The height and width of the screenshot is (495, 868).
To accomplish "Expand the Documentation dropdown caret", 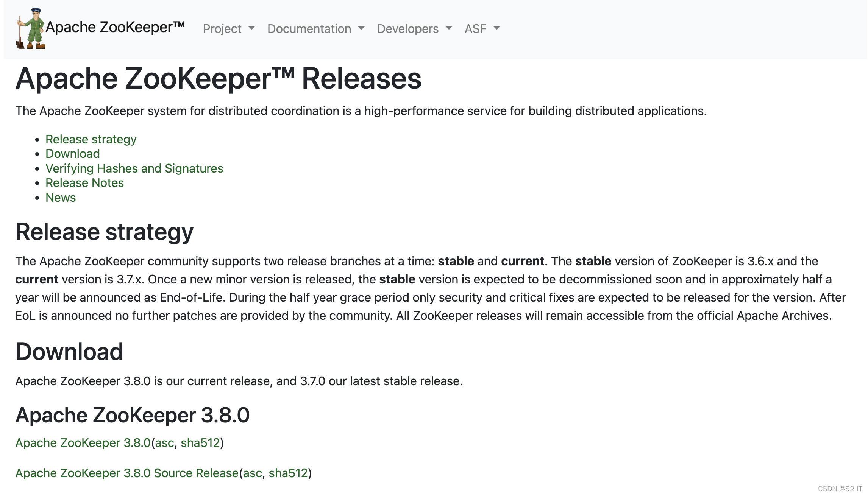I will point(361,28).
